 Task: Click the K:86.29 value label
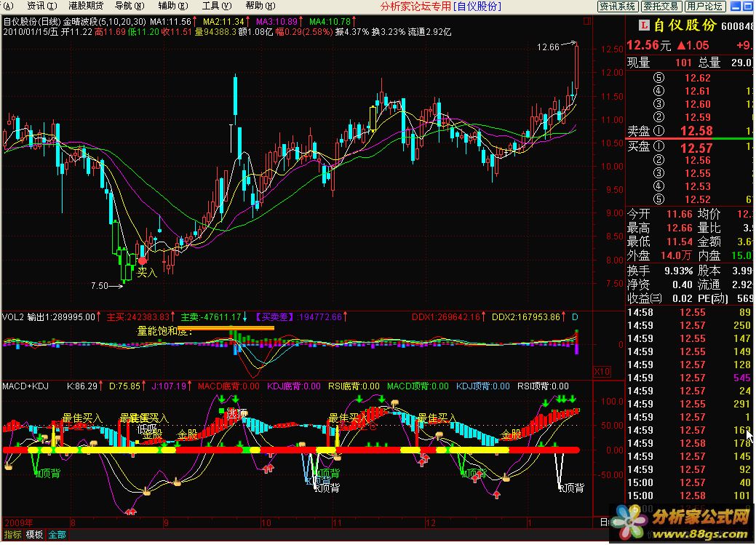pyautogui.click(x=82, y=386)
